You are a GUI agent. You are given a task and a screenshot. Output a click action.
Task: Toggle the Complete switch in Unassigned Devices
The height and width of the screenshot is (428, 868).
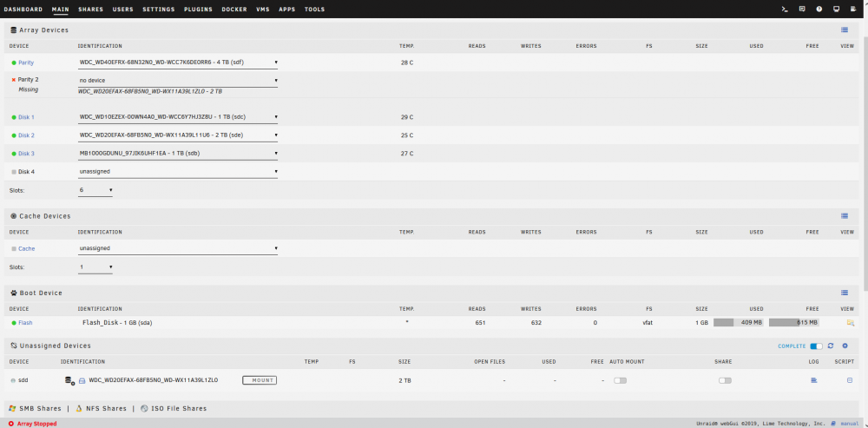(816, 346)
